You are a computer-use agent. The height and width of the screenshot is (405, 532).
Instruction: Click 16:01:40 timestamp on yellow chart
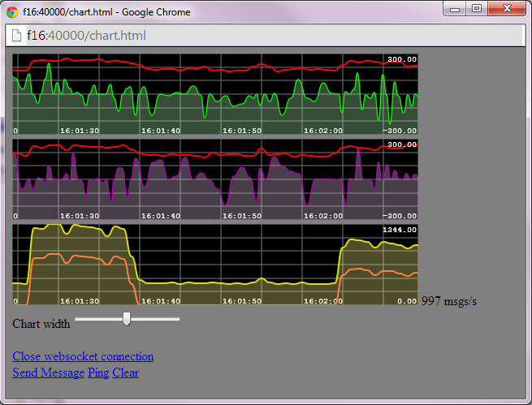(161, 301)
